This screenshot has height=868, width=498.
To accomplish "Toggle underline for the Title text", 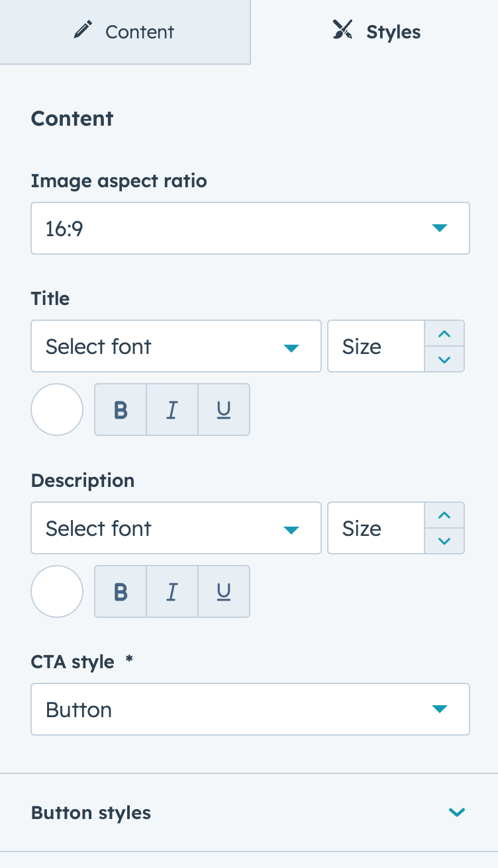I will 224,410.
